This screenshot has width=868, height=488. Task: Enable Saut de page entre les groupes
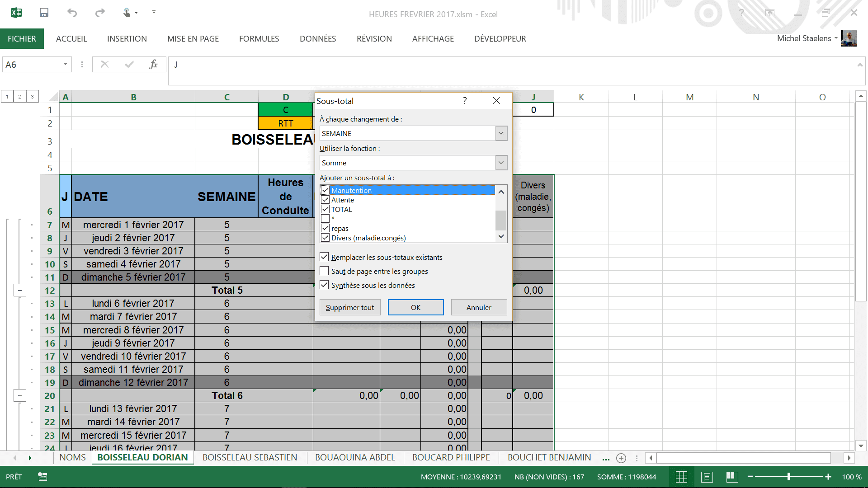(x=324, y=271)
